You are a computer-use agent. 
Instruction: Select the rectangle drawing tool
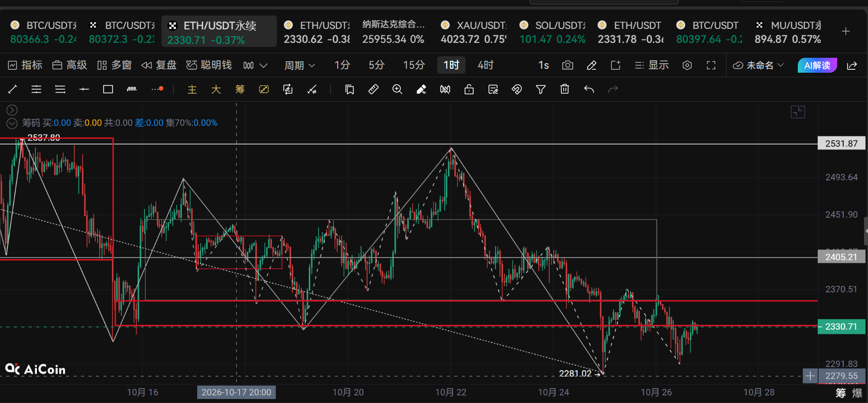tap(108, 89)
